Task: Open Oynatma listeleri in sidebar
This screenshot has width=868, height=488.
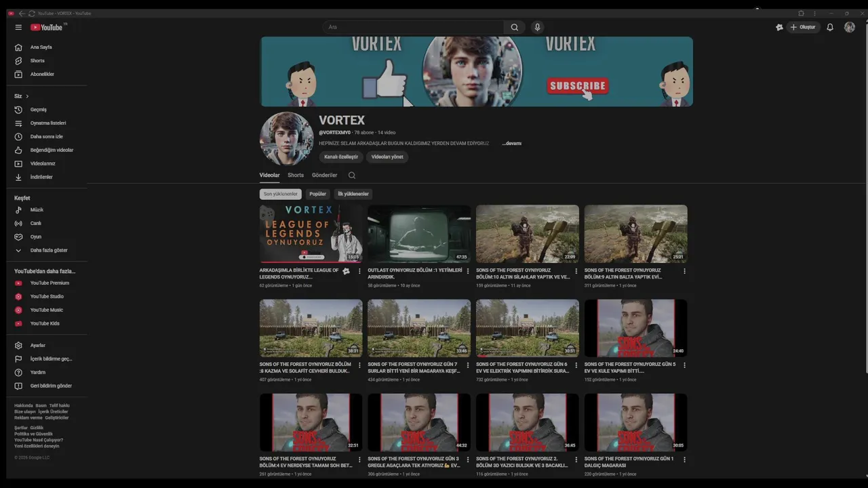Action: (x=47, y=123)
